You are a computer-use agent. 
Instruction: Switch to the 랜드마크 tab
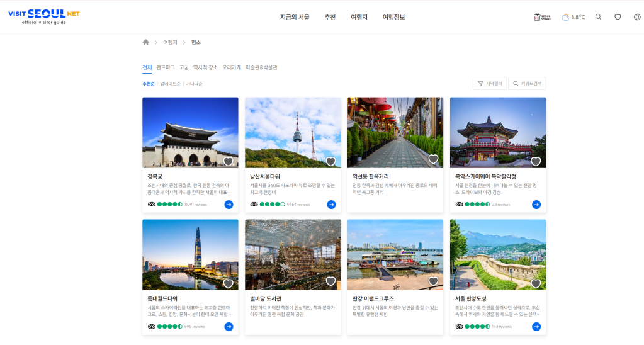pyautogui.click(x=166, y=67)
